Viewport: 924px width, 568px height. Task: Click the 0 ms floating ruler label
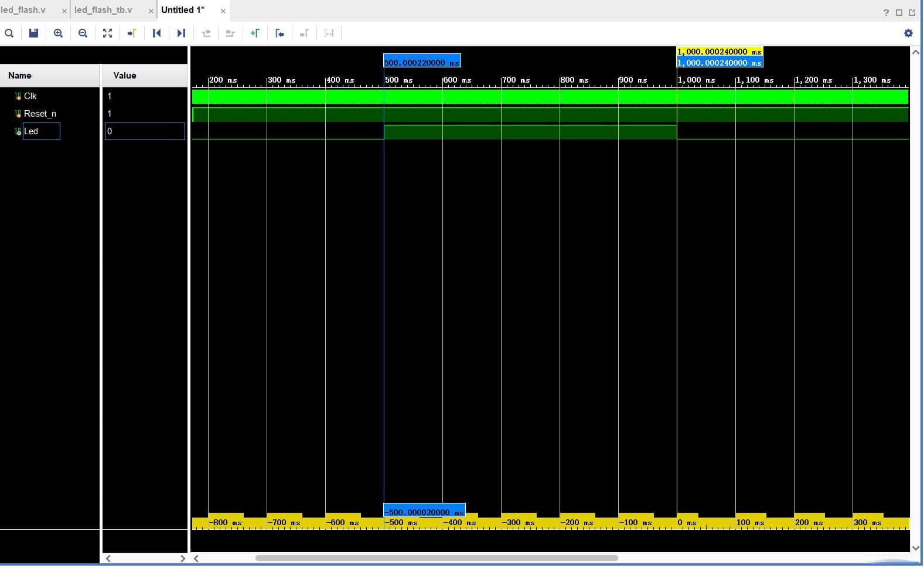click(x=687, y=522)
